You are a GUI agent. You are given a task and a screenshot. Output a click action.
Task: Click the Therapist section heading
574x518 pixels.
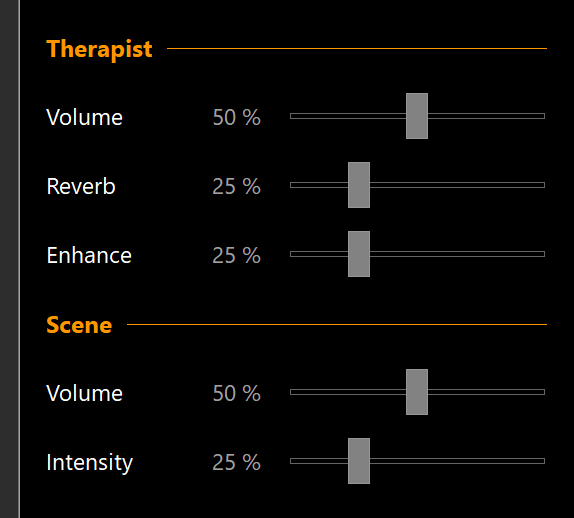pyautogui.click(x=99, y=49)
